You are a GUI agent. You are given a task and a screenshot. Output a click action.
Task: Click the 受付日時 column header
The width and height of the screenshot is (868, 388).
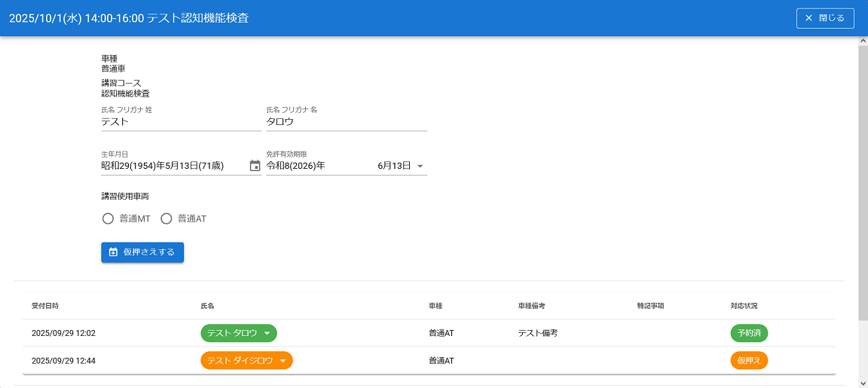point(45,306)
